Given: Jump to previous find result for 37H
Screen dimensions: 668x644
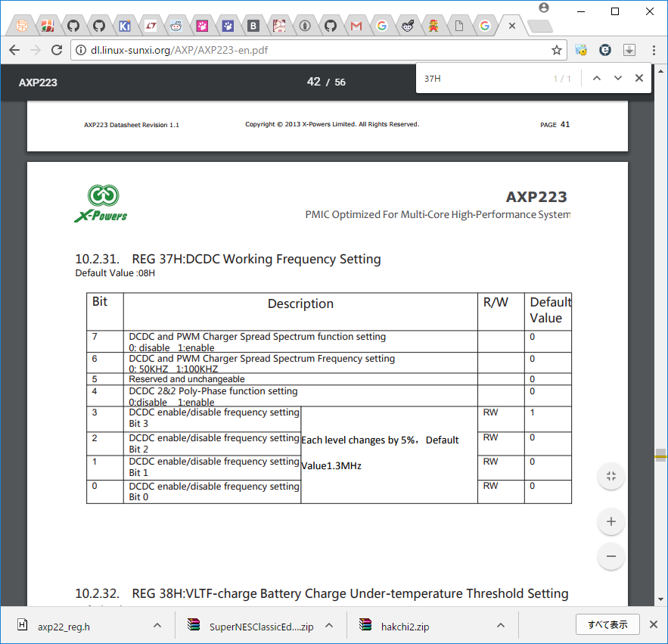Looking at the screenshot, I should (597, 78).
